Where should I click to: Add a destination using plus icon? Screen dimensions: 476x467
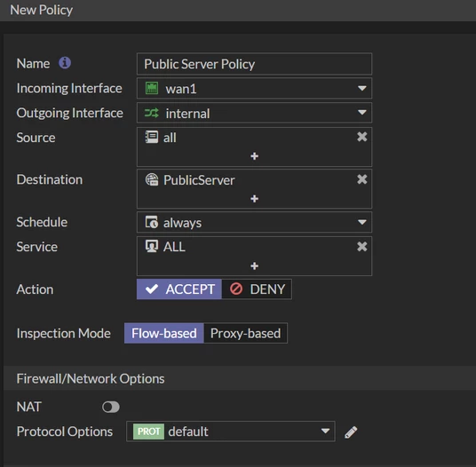[x=254, y=199]
